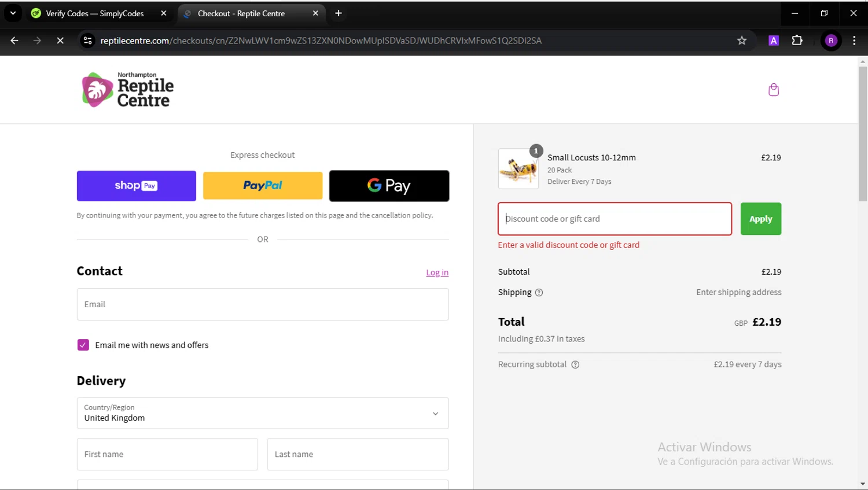Click the scrollbar down arrow
868x490 pixels.
tap(863, 484)
